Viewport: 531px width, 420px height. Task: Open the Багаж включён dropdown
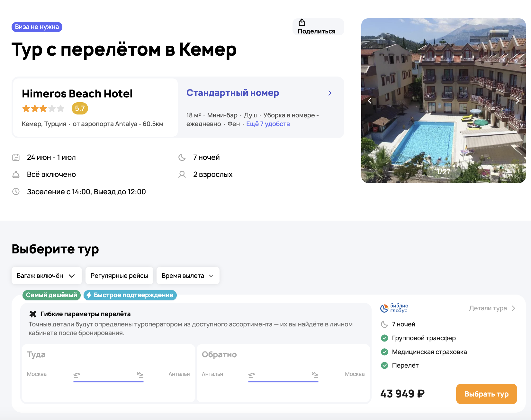[x=47, y=276]
